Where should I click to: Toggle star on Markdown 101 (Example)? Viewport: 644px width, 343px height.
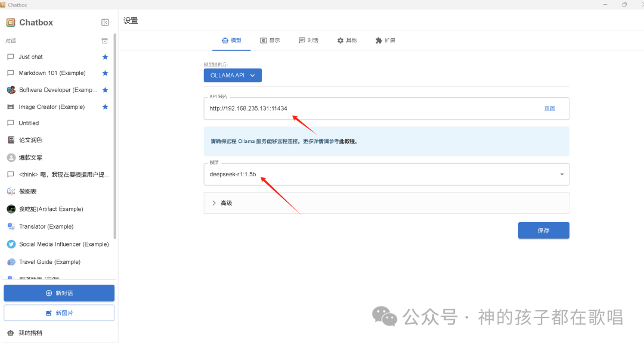point(105,73)
